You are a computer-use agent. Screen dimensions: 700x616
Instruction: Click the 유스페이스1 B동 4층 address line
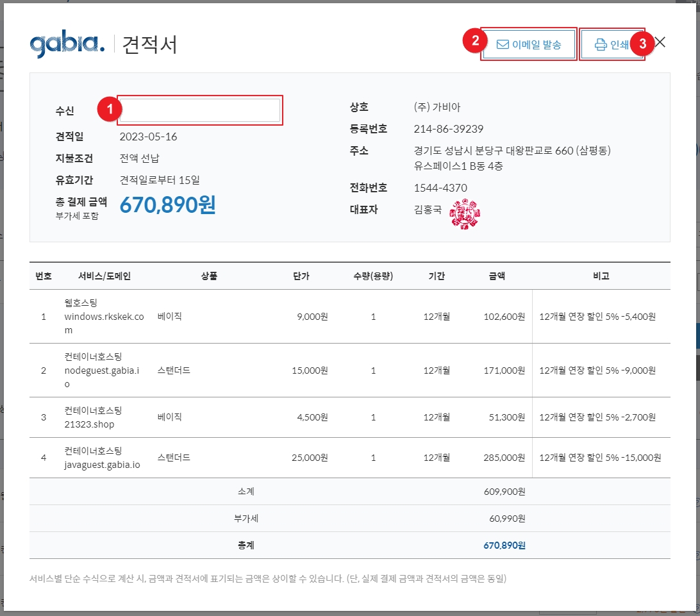pos(458,166)
